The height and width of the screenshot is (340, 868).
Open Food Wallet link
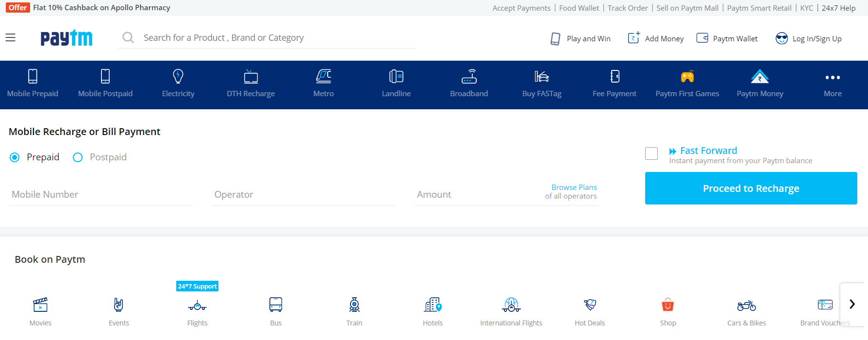coord(579,8)
